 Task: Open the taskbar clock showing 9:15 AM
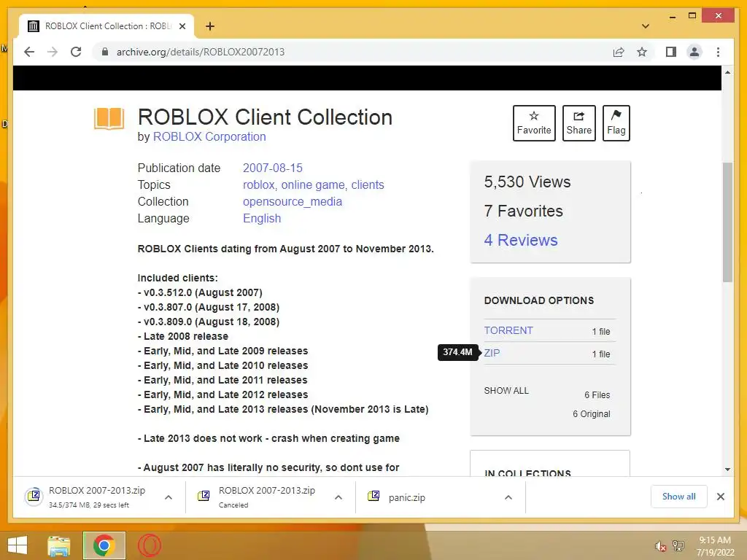pos(715,546)
